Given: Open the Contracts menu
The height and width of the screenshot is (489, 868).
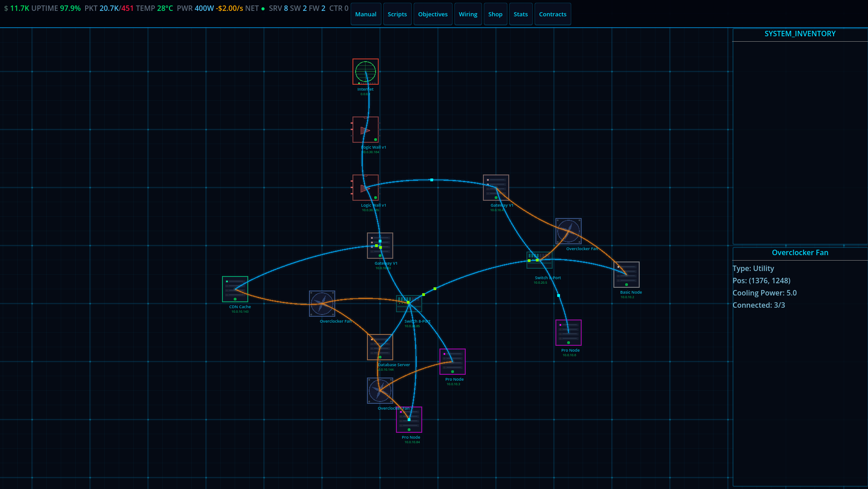Looking at the screenshot, I should pyautogui.click(x=553, y=14).
